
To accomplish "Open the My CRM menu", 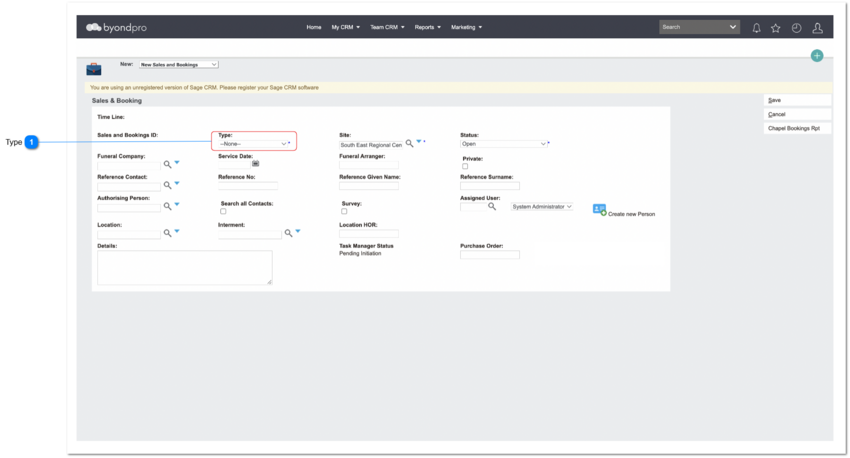I will [x=345, y=27].
